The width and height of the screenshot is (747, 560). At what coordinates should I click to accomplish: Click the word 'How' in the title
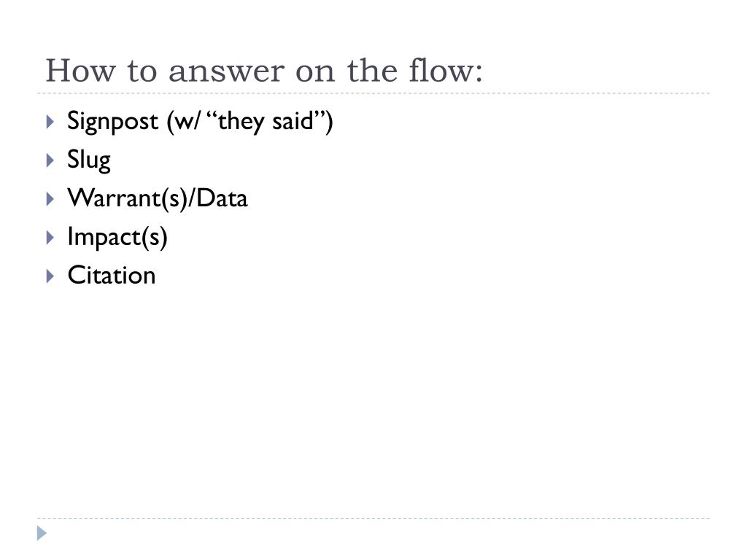pyautogui.click(x=80, y=71)
